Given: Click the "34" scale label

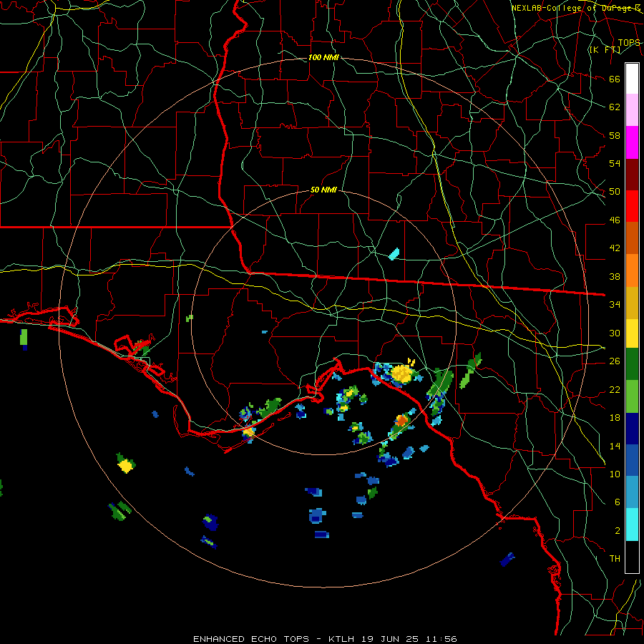Looking at the screenshot, I should point(615,305).
